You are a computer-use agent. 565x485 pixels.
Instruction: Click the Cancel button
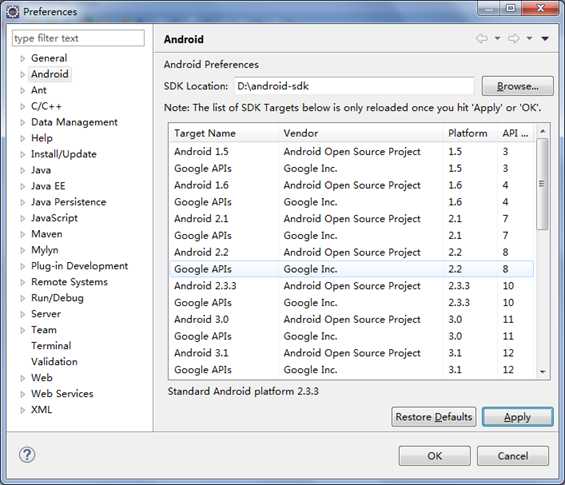513,456
